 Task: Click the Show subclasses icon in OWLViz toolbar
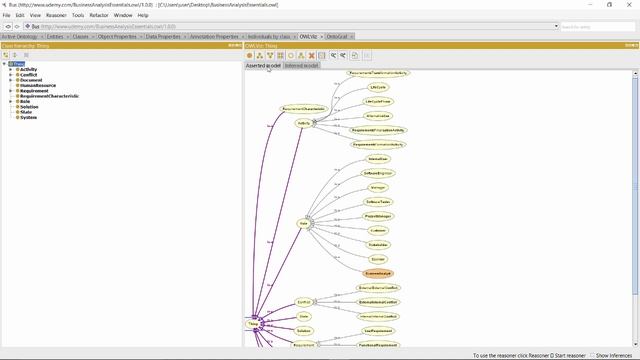[260, 56]
